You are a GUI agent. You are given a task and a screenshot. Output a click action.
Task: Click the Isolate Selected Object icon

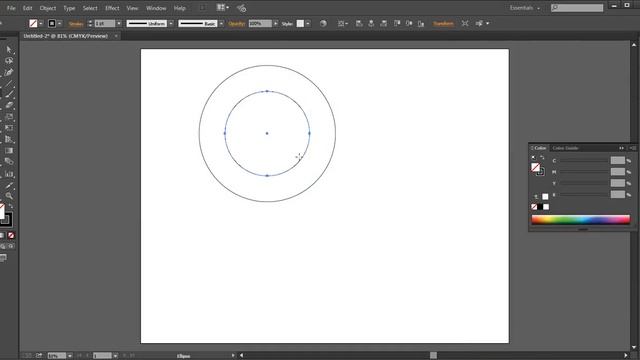pyautogui.click(x=465, y=24)
